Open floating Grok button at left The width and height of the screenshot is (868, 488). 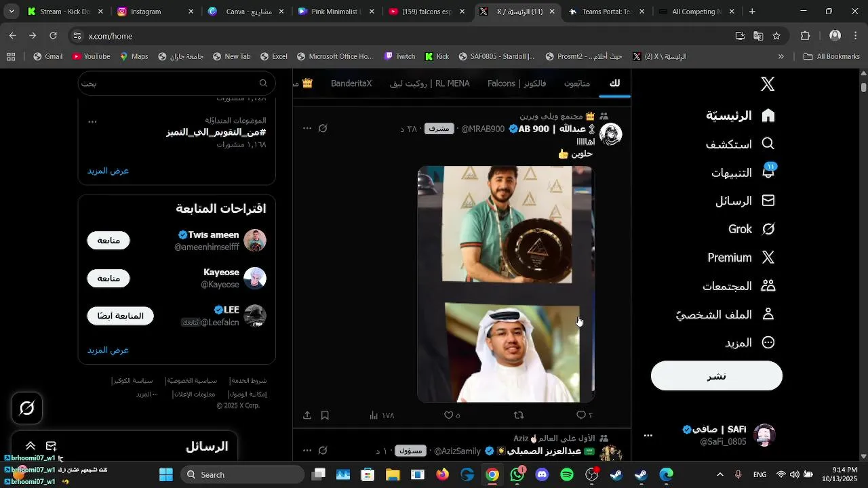tap(27, 408)
